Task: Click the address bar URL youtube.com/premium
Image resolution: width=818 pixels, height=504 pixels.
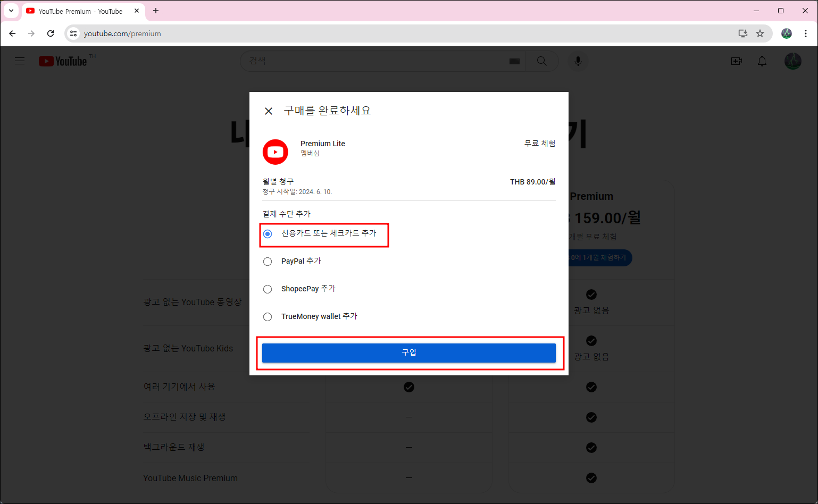Action: click(x=122, y=33)
